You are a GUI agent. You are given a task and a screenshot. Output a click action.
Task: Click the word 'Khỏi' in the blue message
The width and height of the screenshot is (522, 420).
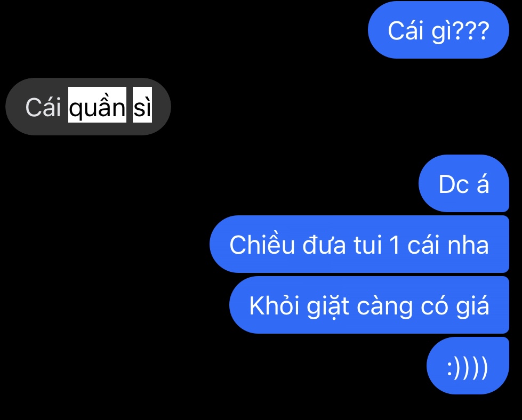274,305
